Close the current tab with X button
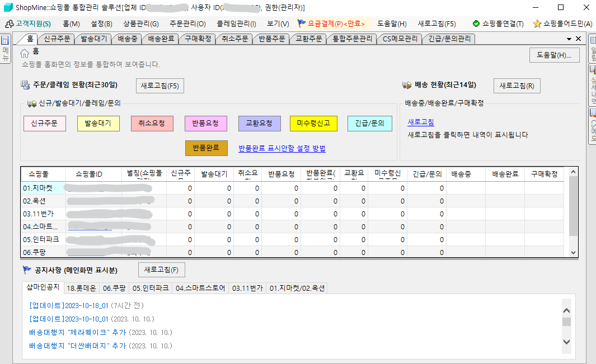The width and height of the screenshot is (596, 364). click(578, 39)
